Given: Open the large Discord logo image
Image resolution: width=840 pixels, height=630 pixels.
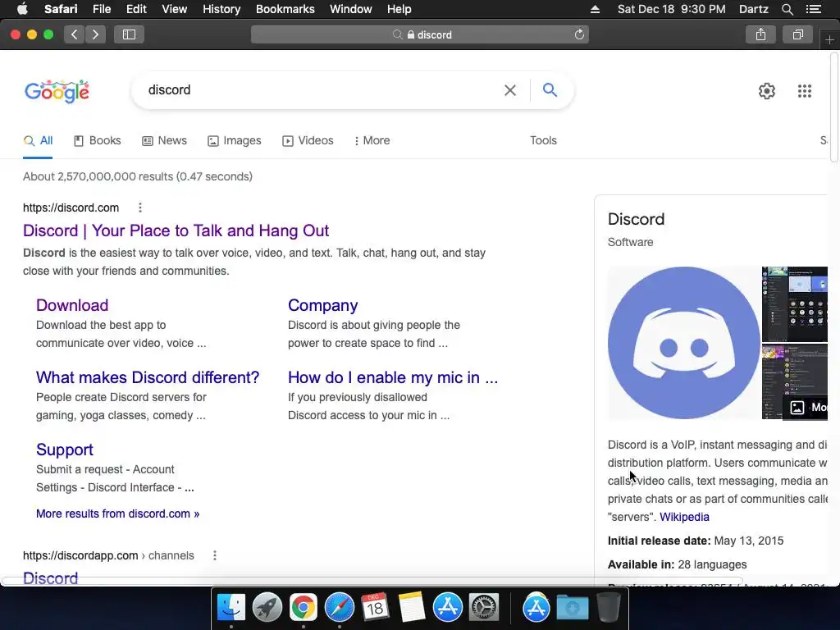Looking at the screenshot, I should point(683,343).
